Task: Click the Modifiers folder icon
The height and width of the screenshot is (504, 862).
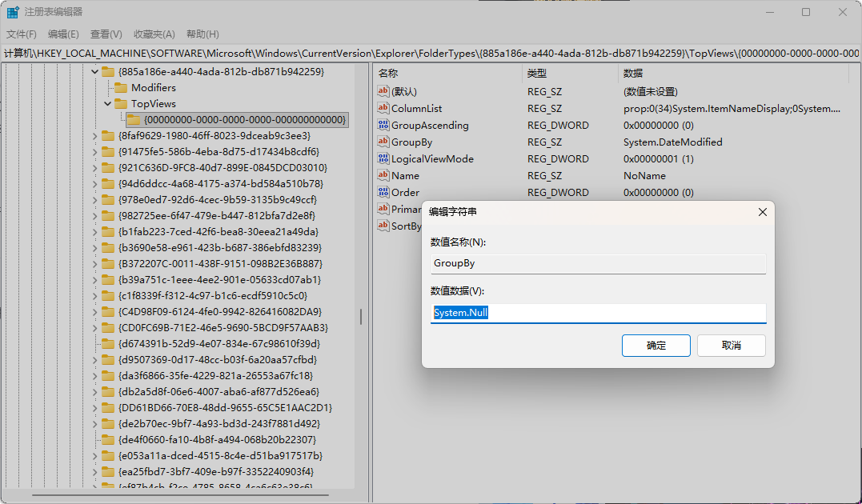Action: coord(121,87)
